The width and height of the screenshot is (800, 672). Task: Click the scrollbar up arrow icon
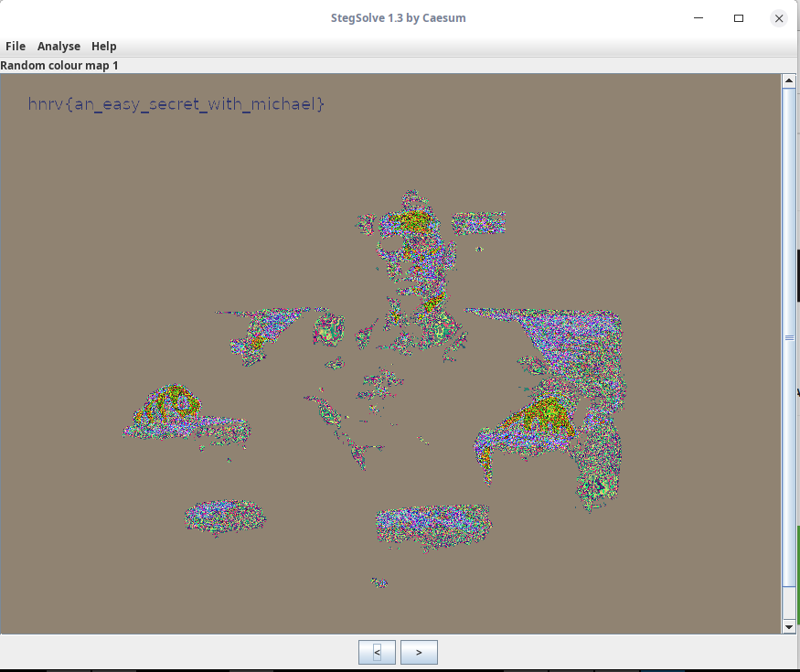pos(789,80)
